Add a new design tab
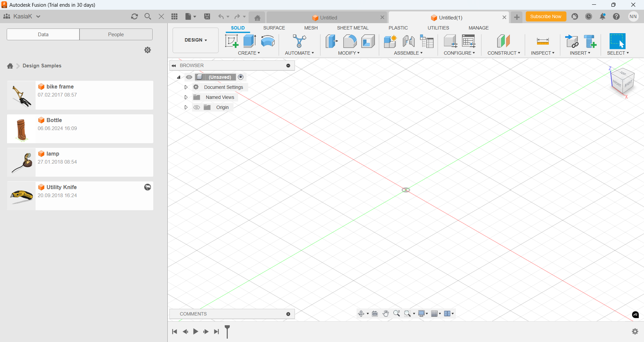644x342 pixels. [x=517, y=17]
